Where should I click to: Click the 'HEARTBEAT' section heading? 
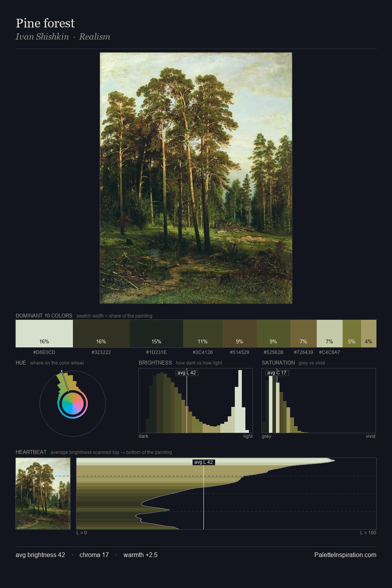pyautogui.click(x=31, y=452)
